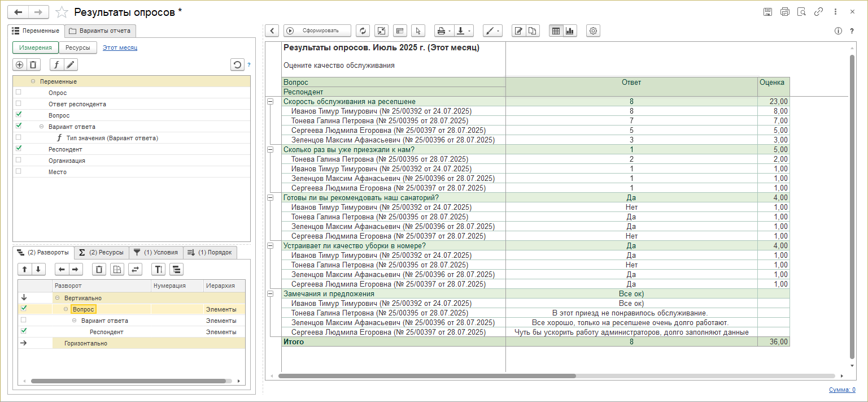The height and width of the screenshot is (402, 868).
Task: Swap pivot axes with the exchange icon
Action: tap(136, 269)
